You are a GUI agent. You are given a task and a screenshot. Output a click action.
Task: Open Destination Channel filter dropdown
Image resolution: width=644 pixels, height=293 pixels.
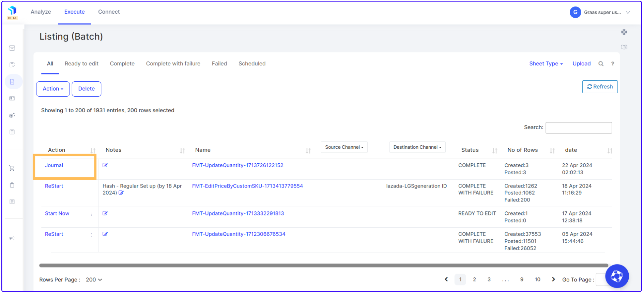[417, 147]
